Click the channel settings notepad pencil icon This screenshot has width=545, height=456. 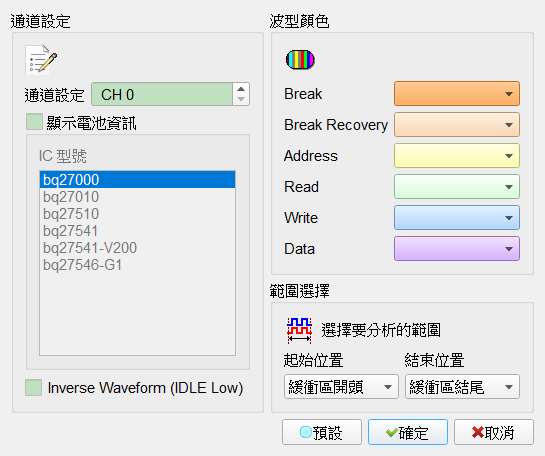point(41,60)
